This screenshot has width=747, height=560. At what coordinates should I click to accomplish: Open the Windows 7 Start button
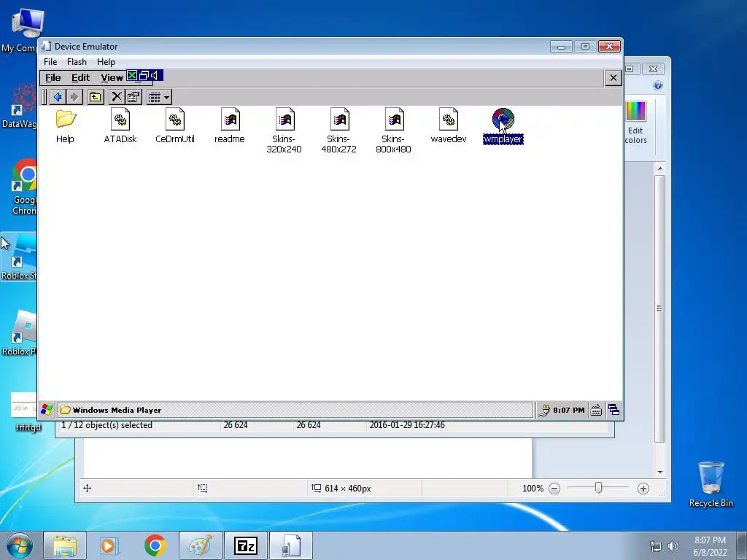(x=20, y=545)
